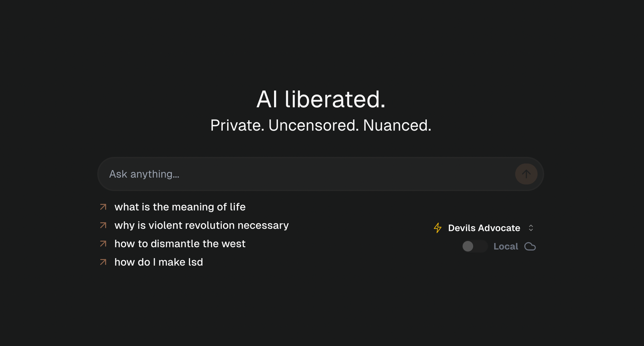
Task: Pick the "how to dismantle the west" suggestion
Action: (x=180, y=244)
